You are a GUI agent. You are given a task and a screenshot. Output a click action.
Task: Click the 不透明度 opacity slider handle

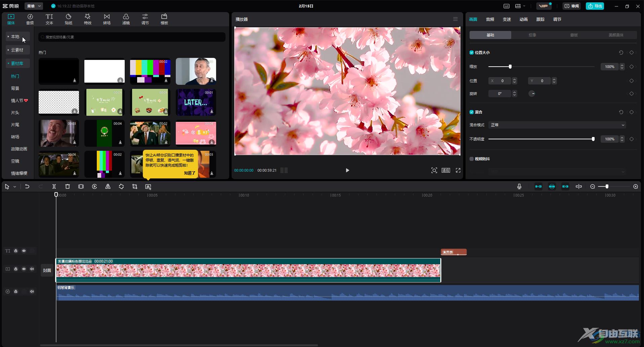tap(593, 139)
